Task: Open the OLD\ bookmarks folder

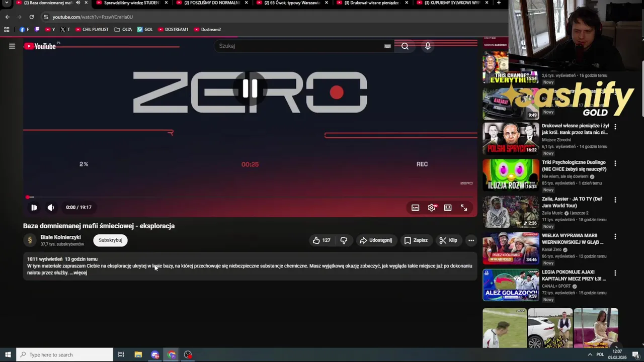Action: 123,30
